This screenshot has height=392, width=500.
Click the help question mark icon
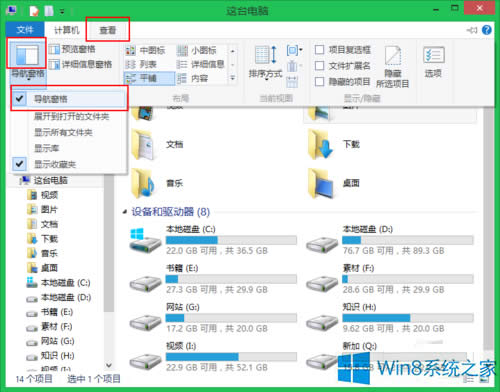[487, 30]
